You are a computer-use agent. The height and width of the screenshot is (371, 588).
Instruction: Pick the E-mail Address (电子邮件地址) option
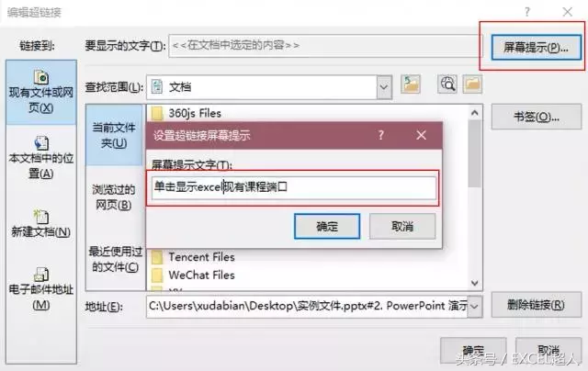coord(40,289)
